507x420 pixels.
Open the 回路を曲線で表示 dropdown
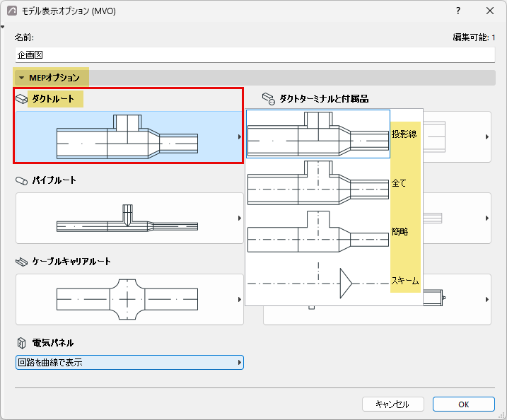(129, 363)
